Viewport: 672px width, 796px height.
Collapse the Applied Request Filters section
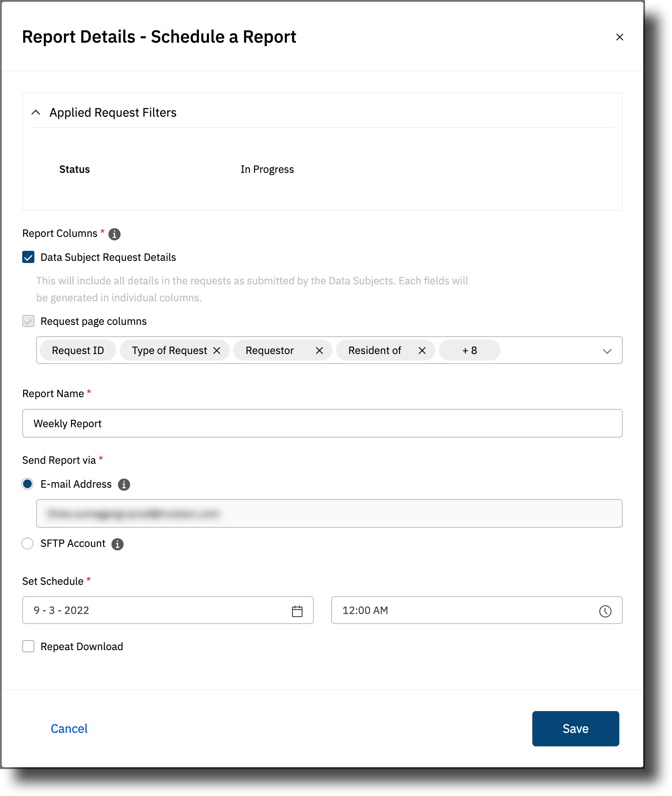pyautogui.click(x=36, y=112)
